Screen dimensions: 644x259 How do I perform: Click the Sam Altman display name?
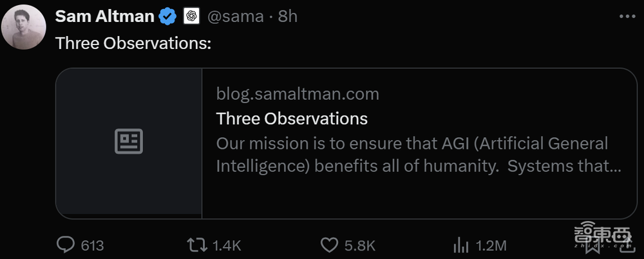click(x=105, y=17)
